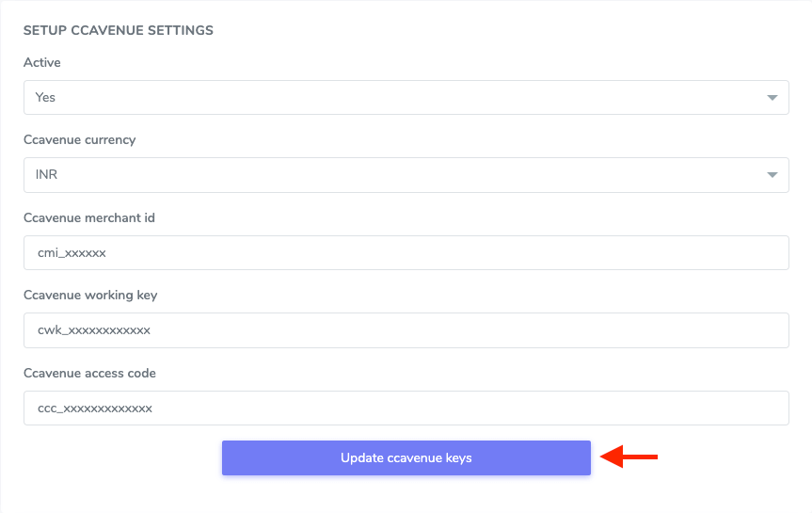The width and height of the screenshot is (812, 513).
Task: Click the 'Ccavenue currency' label text
Action: 79,140
